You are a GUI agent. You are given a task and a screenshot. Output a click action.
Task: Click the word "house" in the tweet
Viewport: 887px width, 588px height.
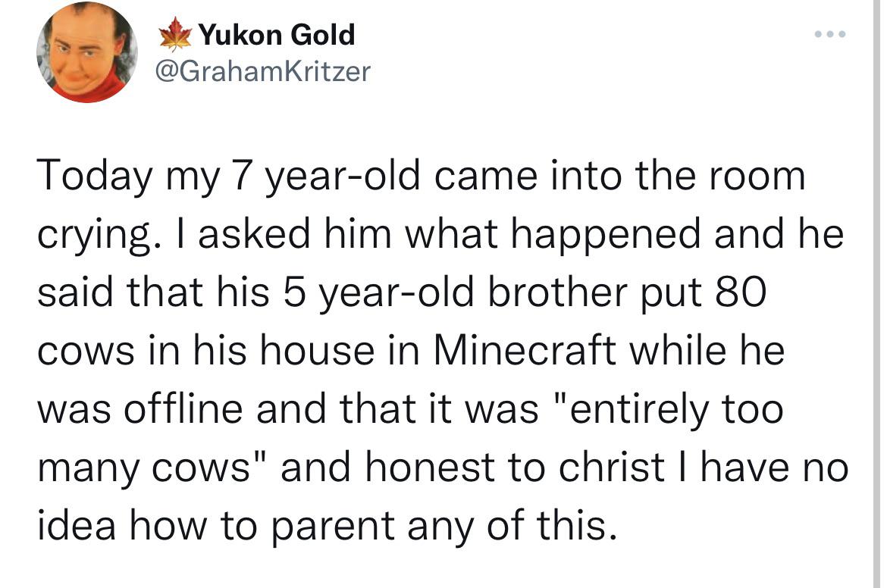tap(318, 351)
